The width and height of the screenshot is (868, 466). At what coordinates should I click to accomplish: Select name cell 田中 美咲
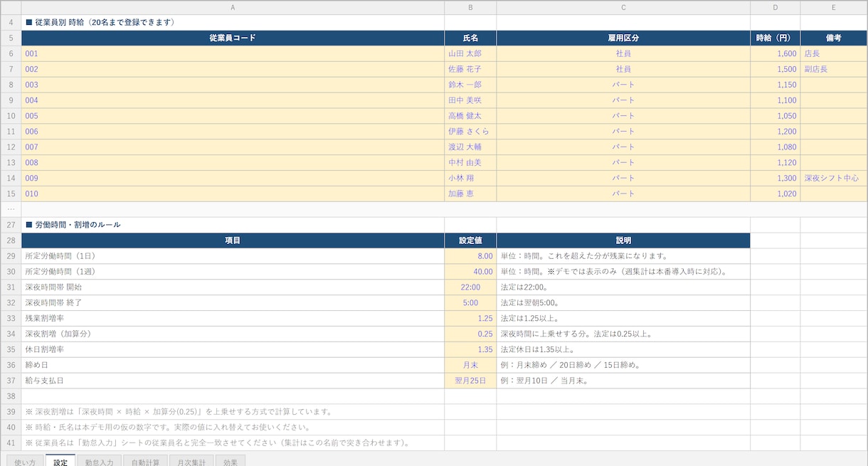tap(470, 100)
